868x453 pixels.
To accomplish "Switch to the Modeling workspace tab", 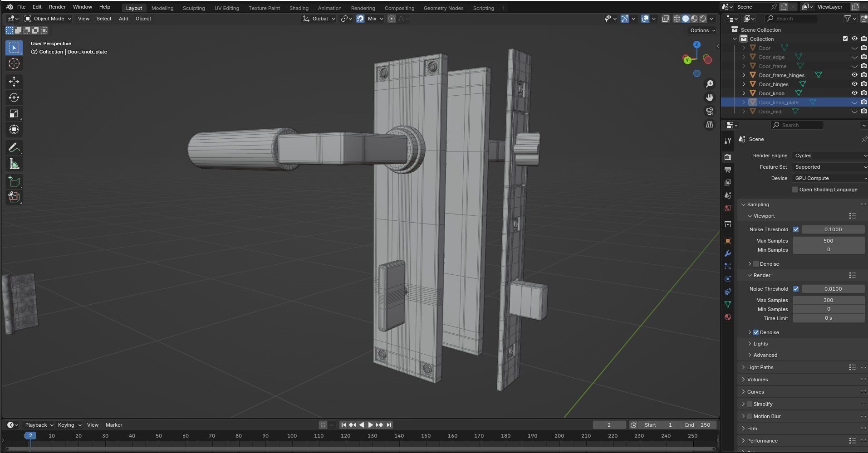I will (162, 8).
